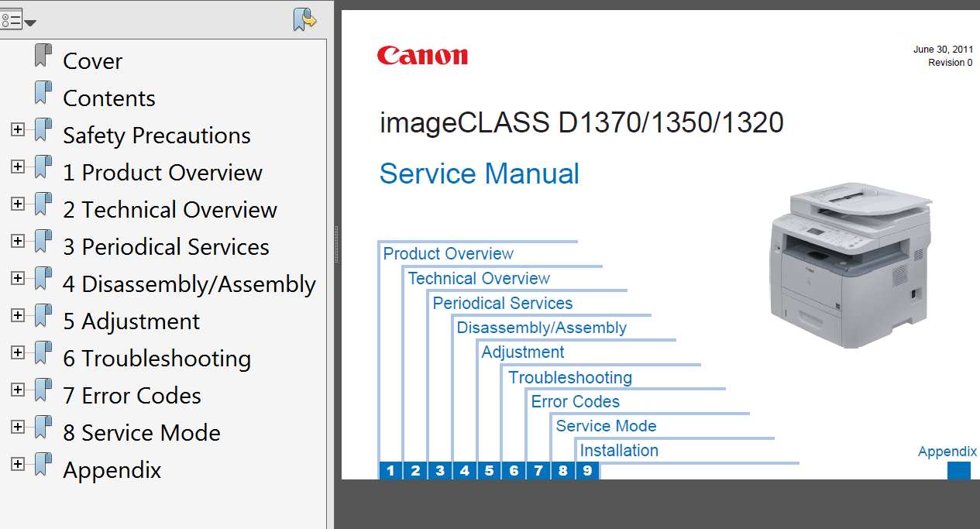Jump to 7 Error Codes bookmark

point(132,396)
